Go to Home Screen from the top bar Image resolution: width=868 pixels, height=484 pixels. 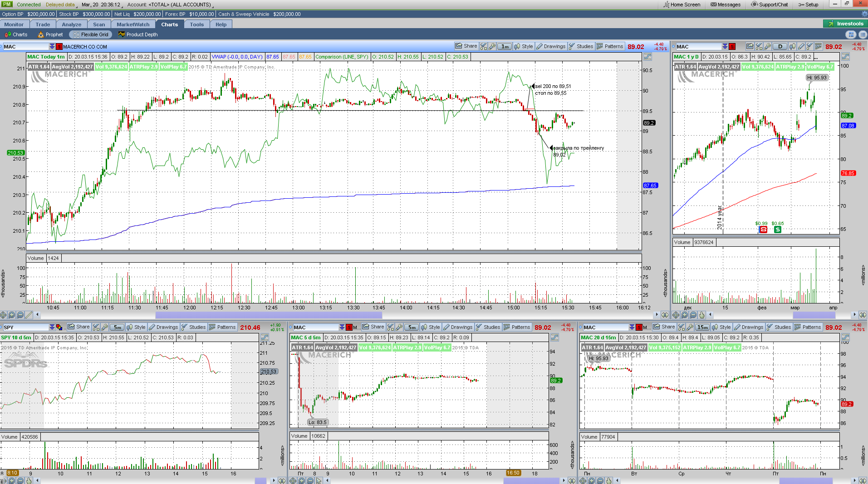(682, 5)
